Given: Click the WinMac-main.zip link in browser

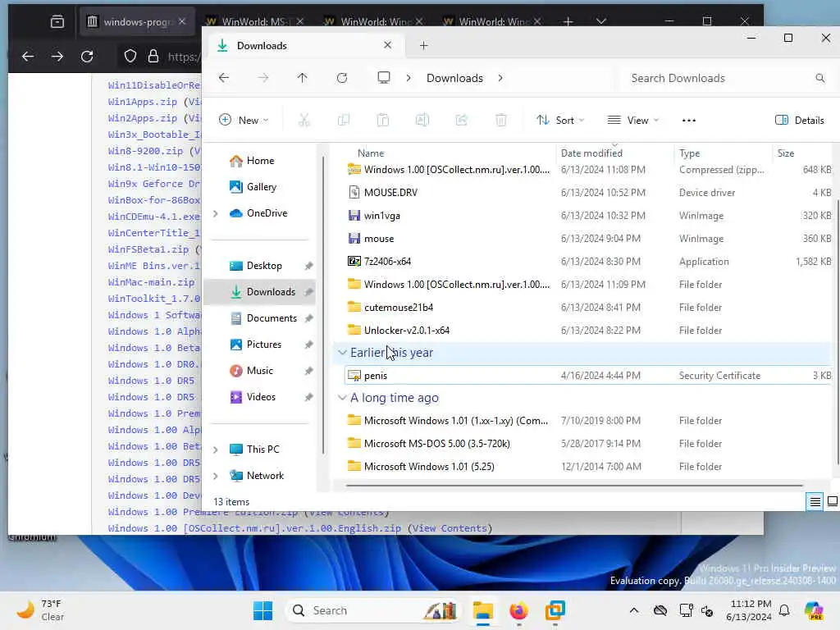Looking at the screenshot, I should coord(151,282).
